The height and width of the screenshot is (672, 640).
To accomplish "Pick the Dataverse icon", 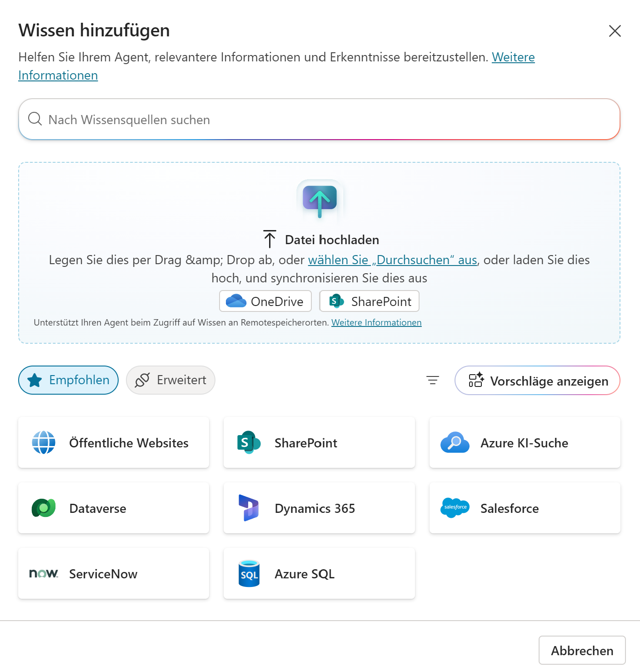I will [x=44, y=508].
